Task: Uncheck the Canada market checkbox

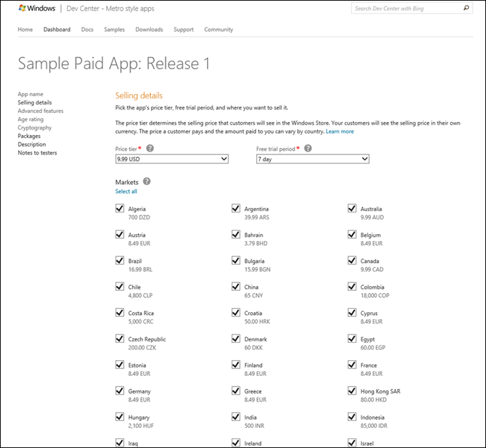Action: coord(352,260)
